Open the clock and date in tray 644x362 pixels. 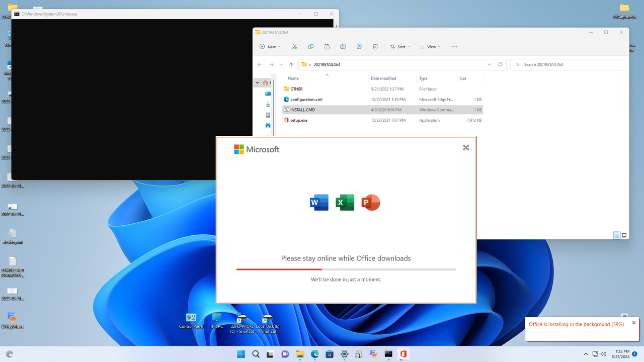620,354
